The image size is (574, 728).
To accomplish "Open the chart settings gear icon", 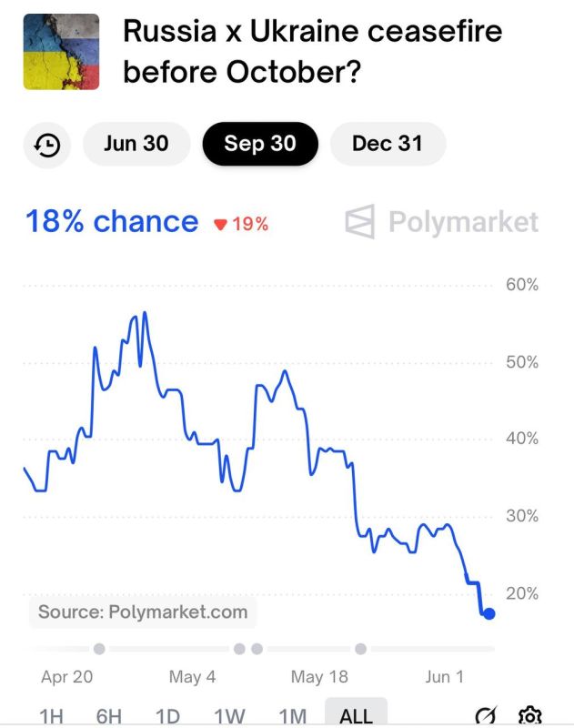I will pyautogui.click(x=530, y=716).
